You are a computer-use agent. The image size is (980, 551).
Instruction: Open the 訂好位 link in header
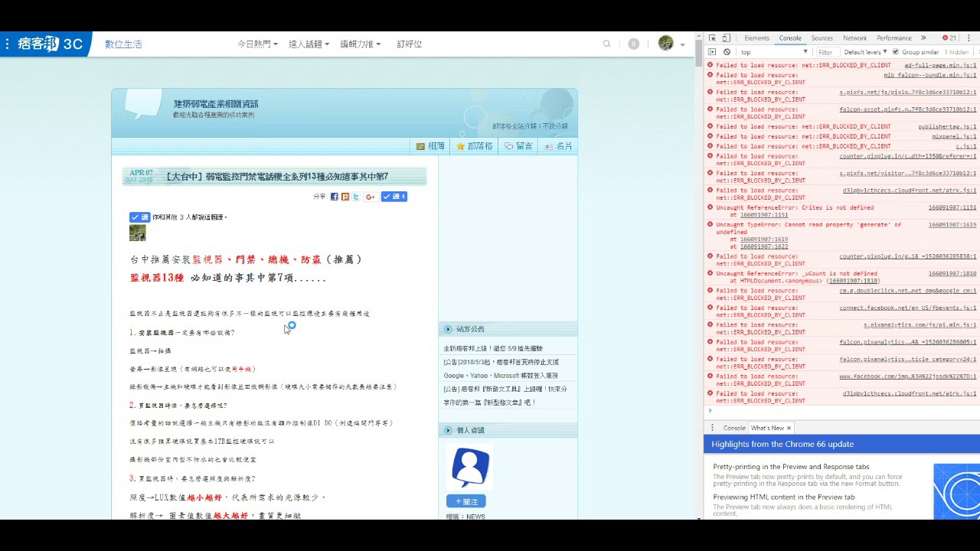pos(410,44)
